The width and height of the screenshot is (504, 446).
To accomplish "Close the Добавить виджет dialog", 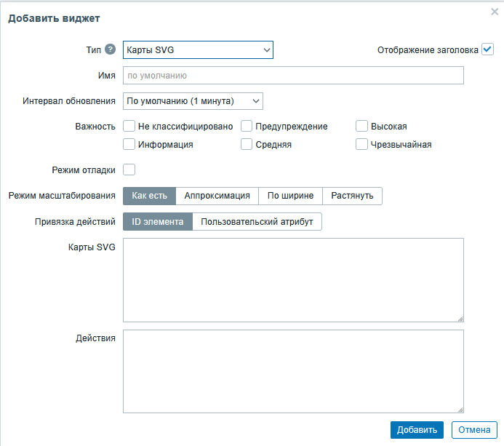I will pos(495,12).
